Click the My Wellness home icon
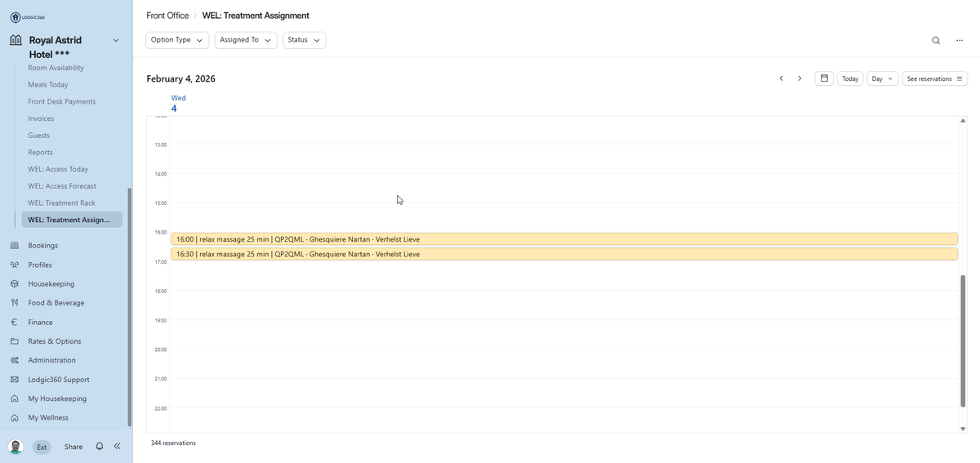Image resolution: width=980 pixels, height=463 pixels. [15, 417]
